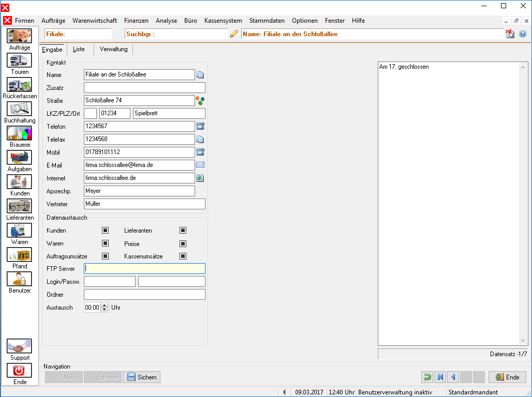Open the Touren sidebar icon
Screen dimensions: 532x397
(19, 60)
